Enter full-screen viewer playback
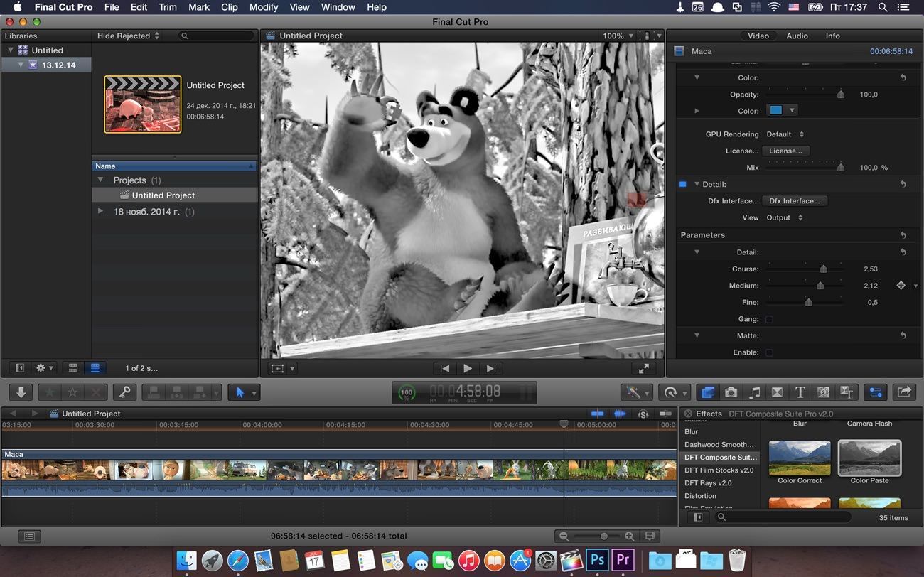Viewport: 924px width, 577px height. coord(643,368)
